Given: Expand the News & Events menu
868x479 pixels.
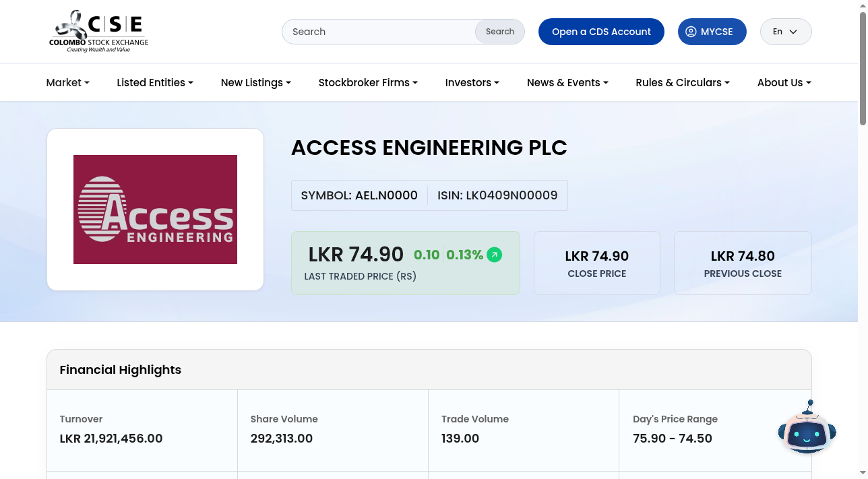Looking at the screenshot, I should (567, 83).
